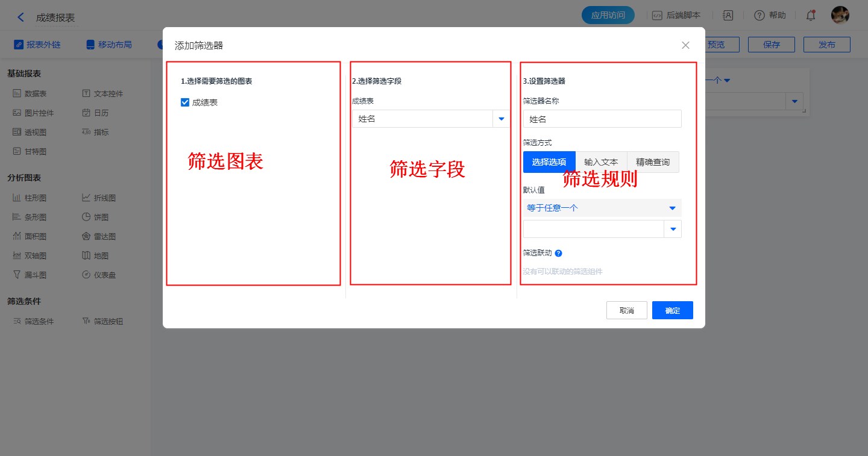This screenshot has width=868, height=456.
Task: Open the 姓名 field dropdown
Action: [x=501, y=119]
